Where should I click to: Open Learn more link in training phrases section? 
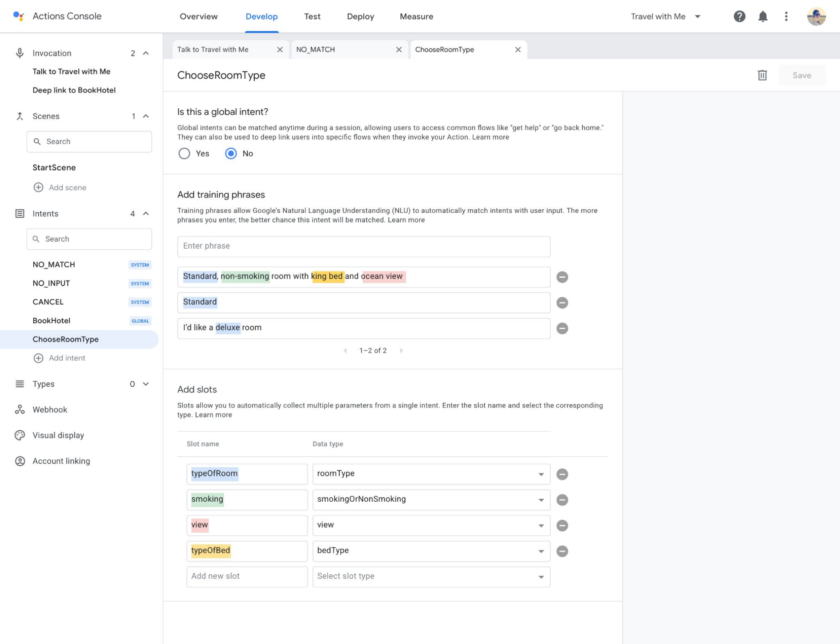pyautogui.click(x=406, y=220)
